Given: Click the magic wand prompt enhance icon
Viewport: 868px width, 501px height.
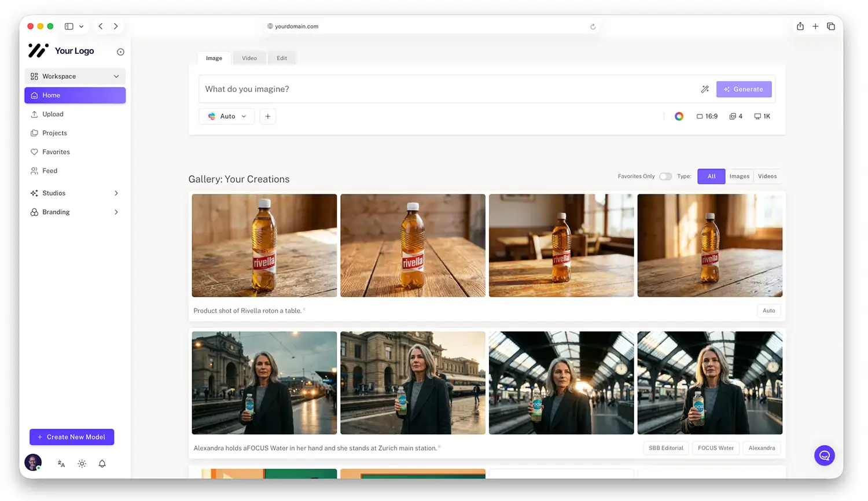Looking at the screenshot, I should pyautogui.click(x=705, y=89).
